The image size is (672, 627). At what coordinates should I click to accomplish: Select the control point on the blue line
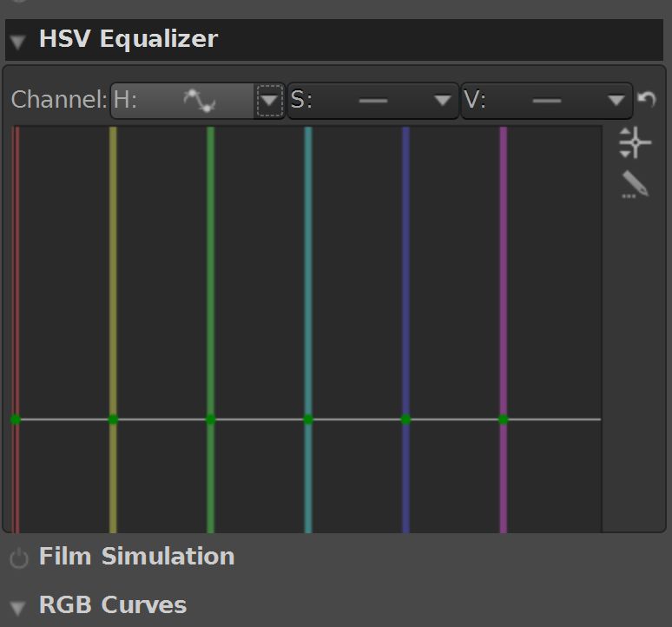(405, 419)
